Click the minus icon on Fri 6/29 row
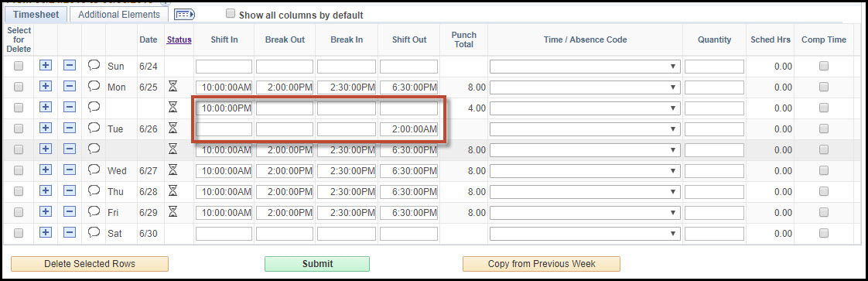Image resolution: width=868 pixels, height=281 pixels. tap(69, 212)
